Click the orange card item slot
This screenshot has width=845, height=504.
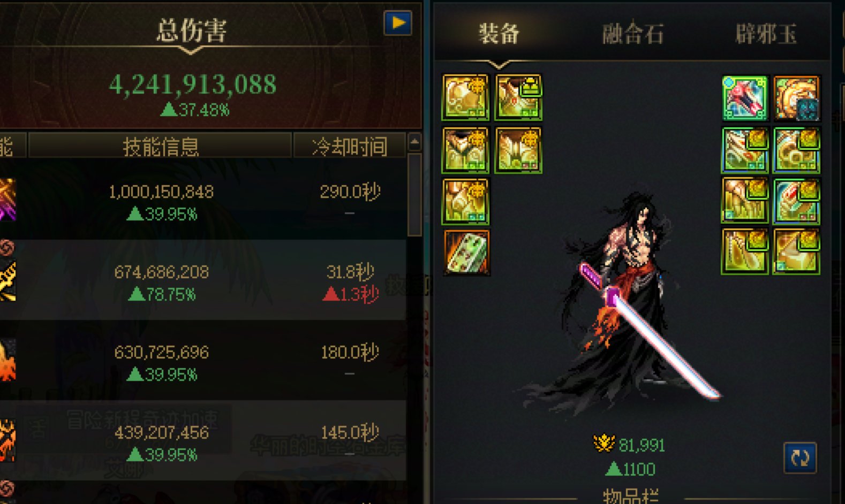[466, 253]
